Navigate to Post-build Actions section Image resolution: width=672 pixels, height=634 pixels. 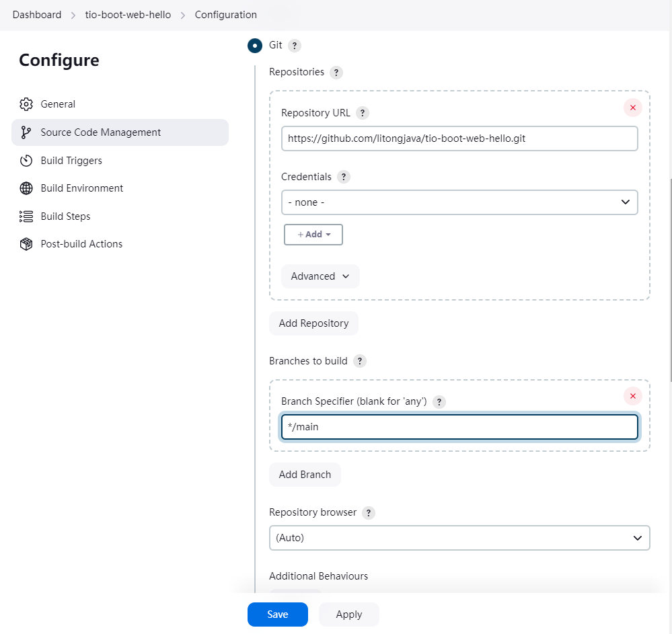coord(81,244)
